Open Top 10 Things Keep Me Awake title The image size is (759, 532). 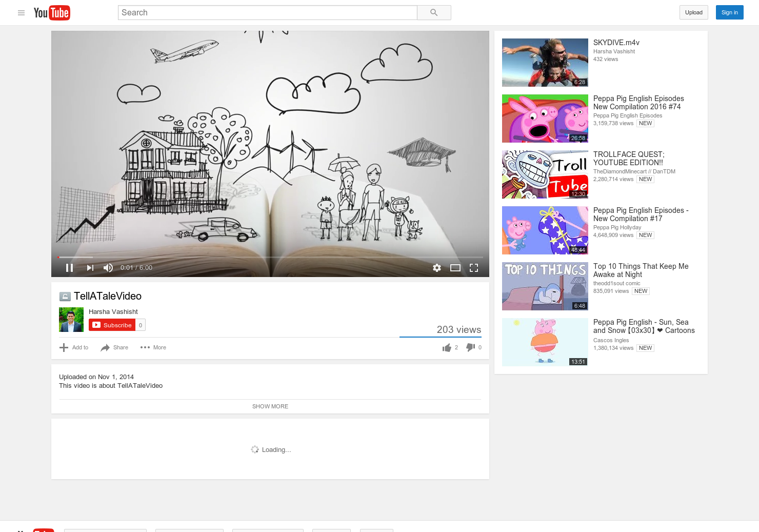(641, 270)
